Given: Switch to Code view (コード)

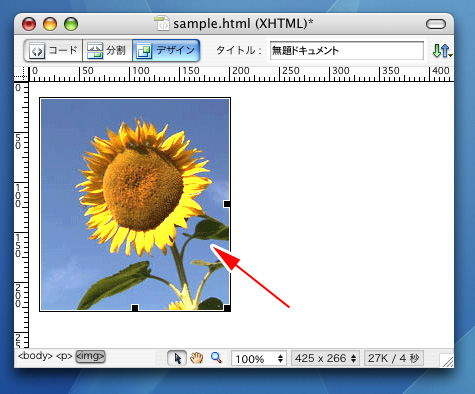Looking at the screenshot, I should coord(53,51).
